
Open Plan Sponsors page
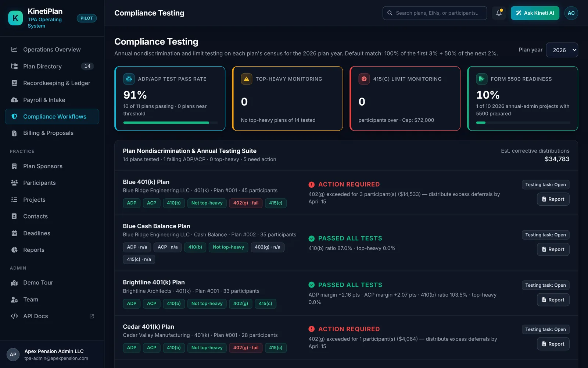(x=52, y=166)
